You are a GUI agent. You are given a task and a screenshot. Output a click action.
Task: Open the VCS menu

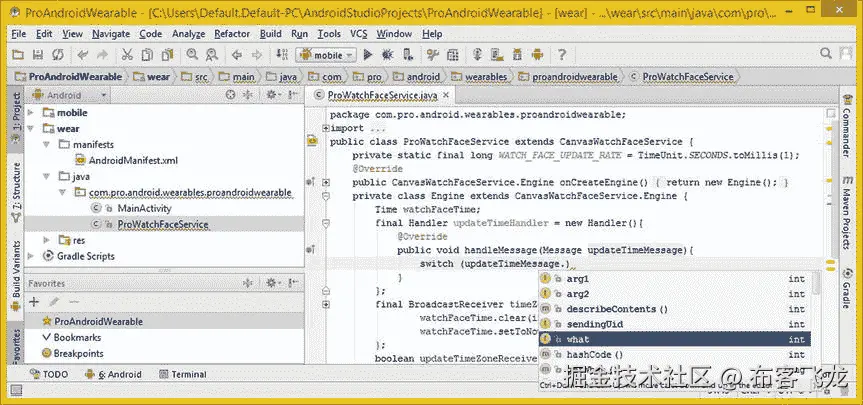point(358,34)
